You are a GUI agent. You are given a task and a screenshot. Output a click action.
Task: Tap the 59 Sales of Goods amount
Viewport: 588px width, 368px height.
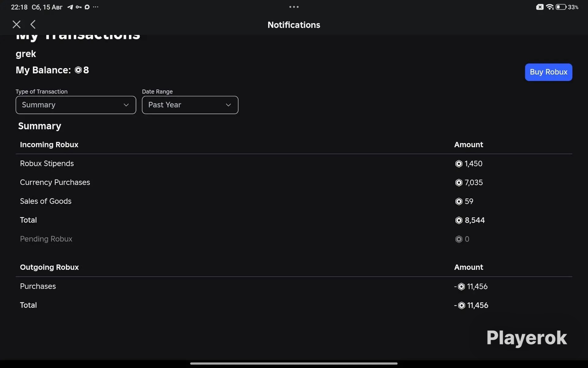[x=469, y=201]
